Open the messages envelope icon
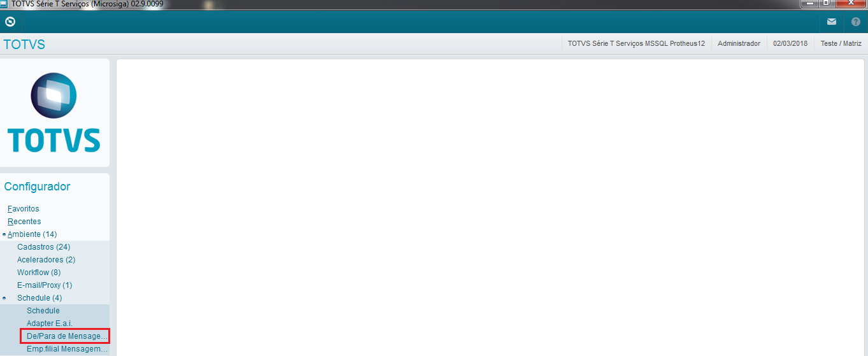 (x=832, y=22)
